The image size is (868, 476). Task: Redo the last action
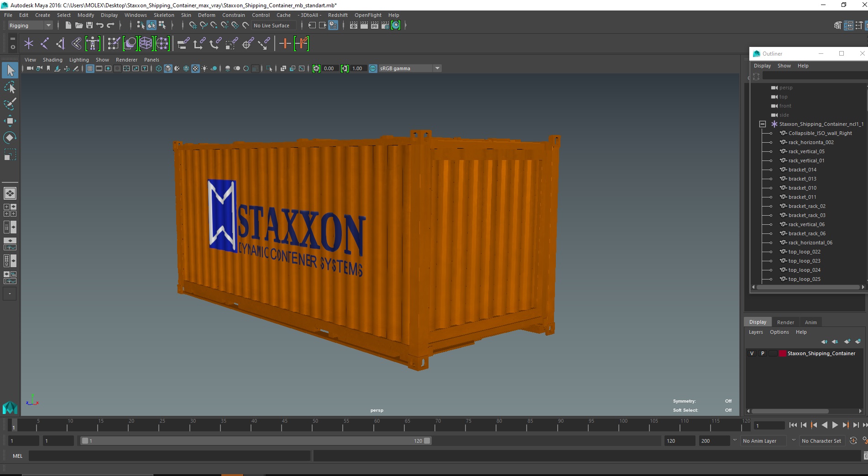click(110, 26)
